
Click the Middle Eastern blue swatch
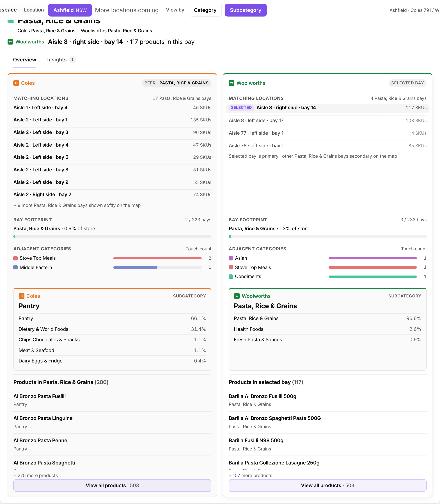pyautogui.click(x=15, y=267)
